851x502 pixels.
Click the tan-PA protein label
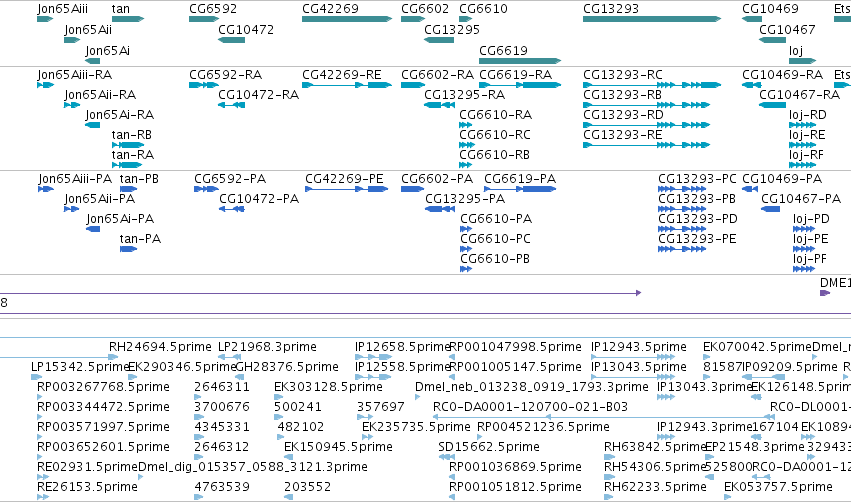140,239
